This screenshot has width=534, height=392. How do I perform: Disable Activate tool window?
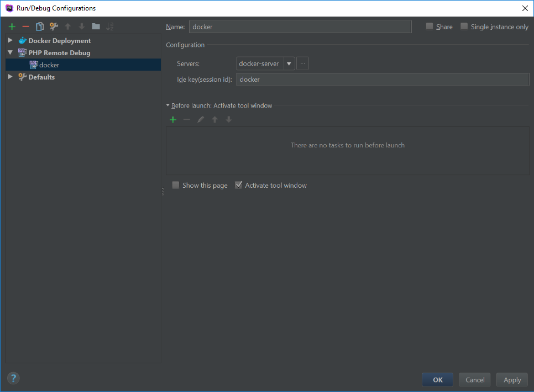click(x=238, y=185)
